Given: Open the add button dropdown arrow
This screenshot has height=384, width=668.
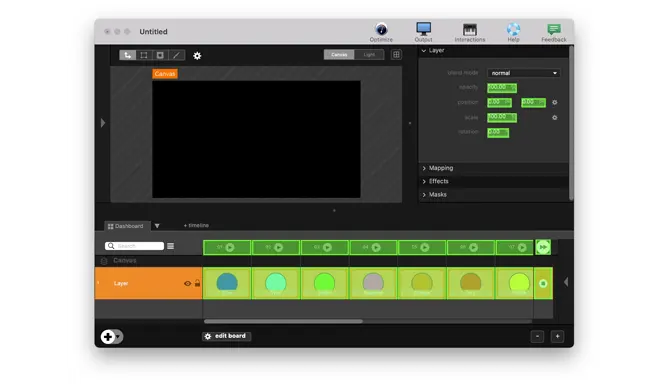Looking at the screenshot, I should tap(118, 337).
